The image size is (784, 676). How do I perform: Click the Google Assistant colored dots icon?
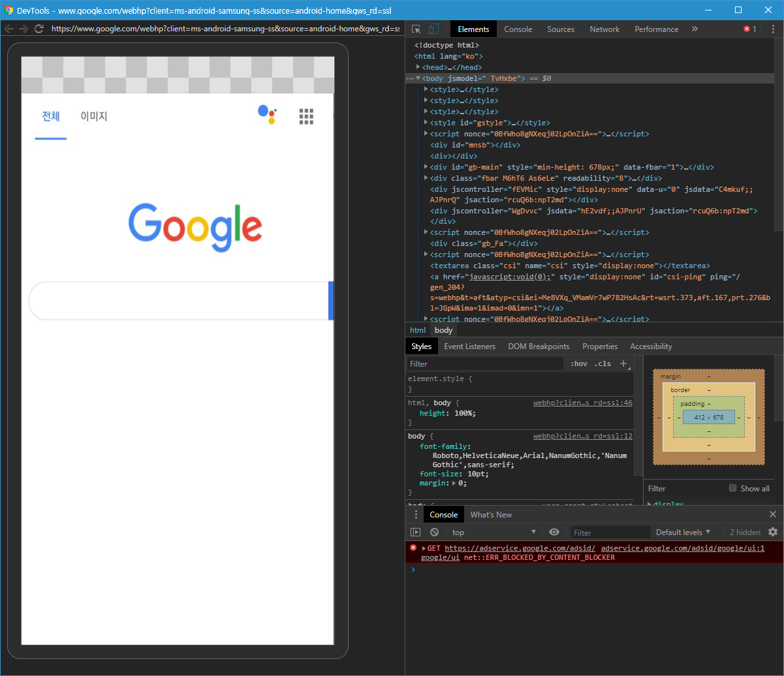pyautogui.click(x=267, y=114)
